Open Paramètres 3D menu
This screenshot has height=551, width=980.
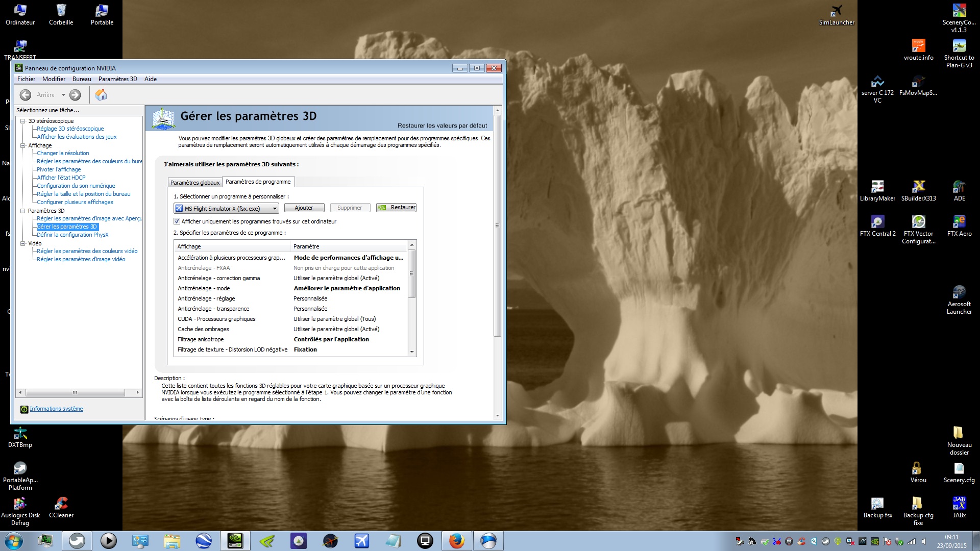coord(116,79)
